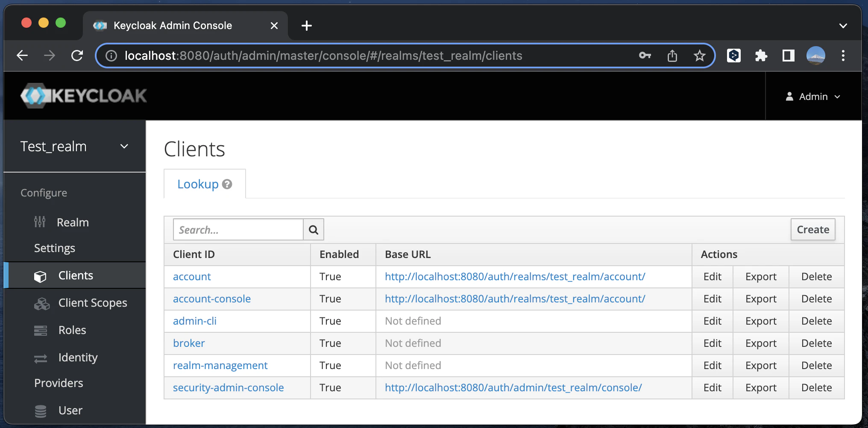
Task: Close the Keycloak Admin Console tab
Action: pyautogui.click(x=274, y=26)
